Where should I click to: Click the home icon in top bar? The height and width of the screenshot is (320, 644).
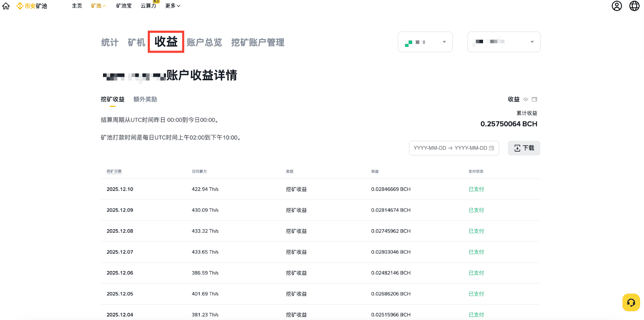(6, 6)
